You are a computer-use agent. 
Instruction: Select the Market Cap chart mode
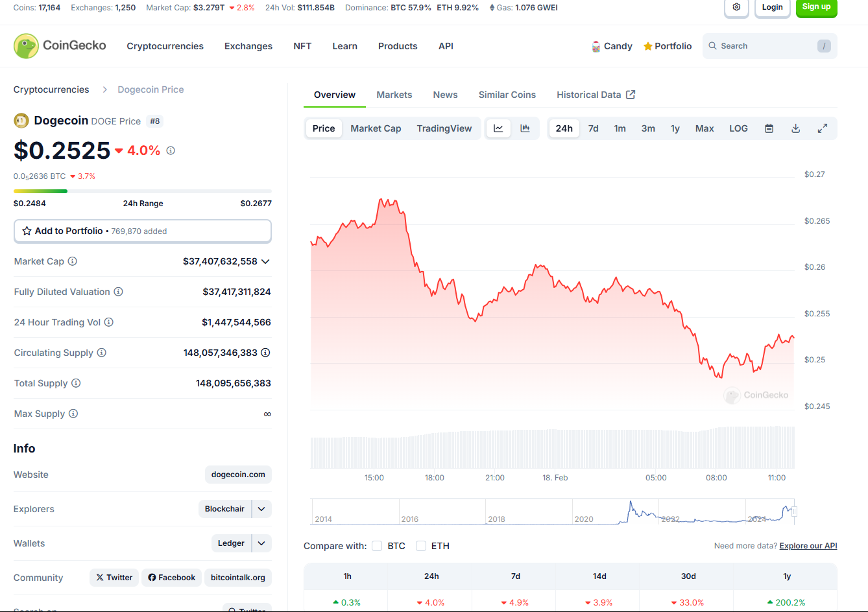click(x=376, y=128)
